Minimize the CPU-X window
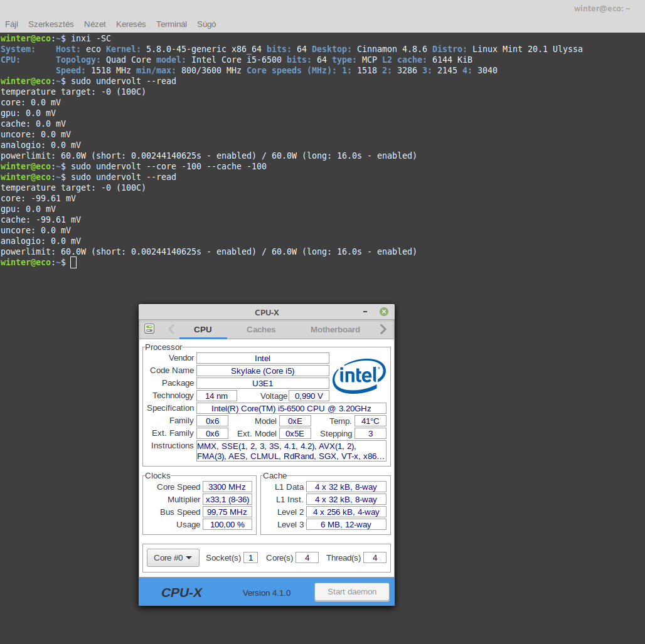This screenshot has width=645, height=644. coord(365,312)
